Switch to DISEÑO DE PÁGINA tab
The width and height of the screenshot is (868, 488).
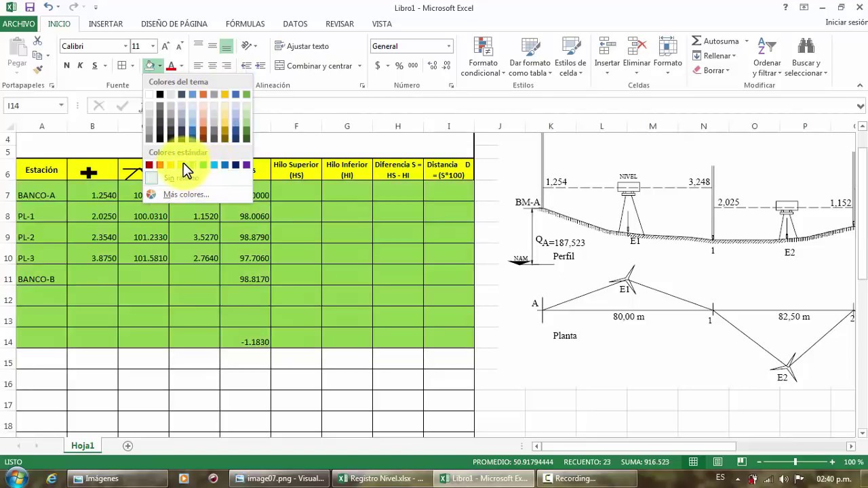[x=174, y=24]
